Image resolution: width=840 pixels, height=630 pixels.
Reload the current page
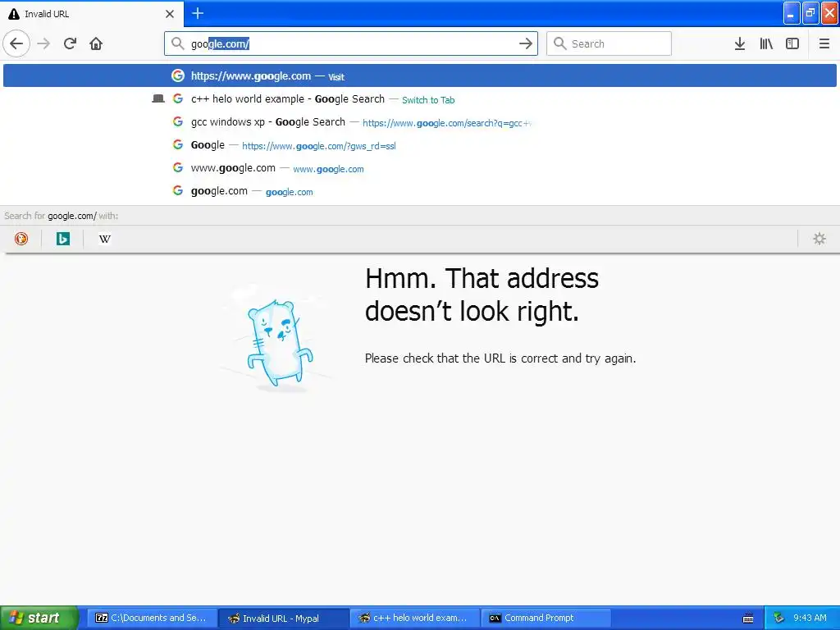pos(70,43)
